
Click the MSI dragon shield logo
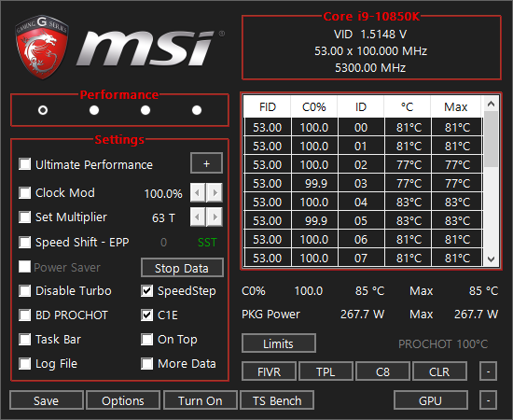pyautogui.click(x=42, y=47)
